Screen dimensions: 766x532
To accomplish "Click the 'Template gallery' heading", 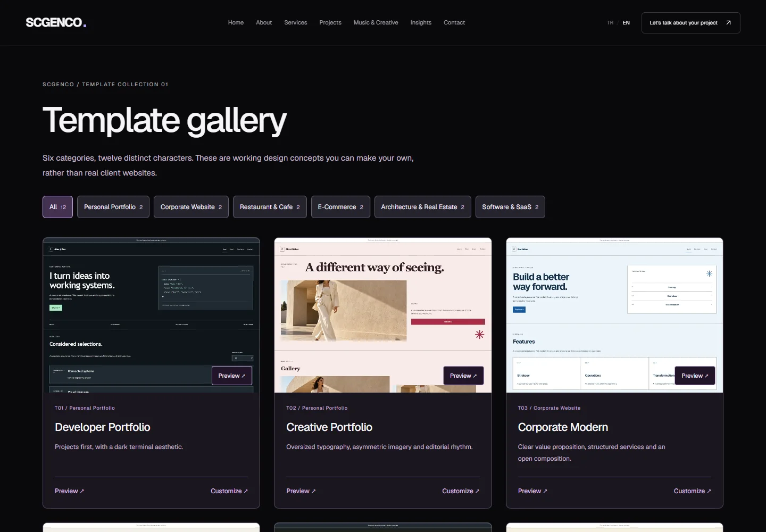I will point(164,120).
